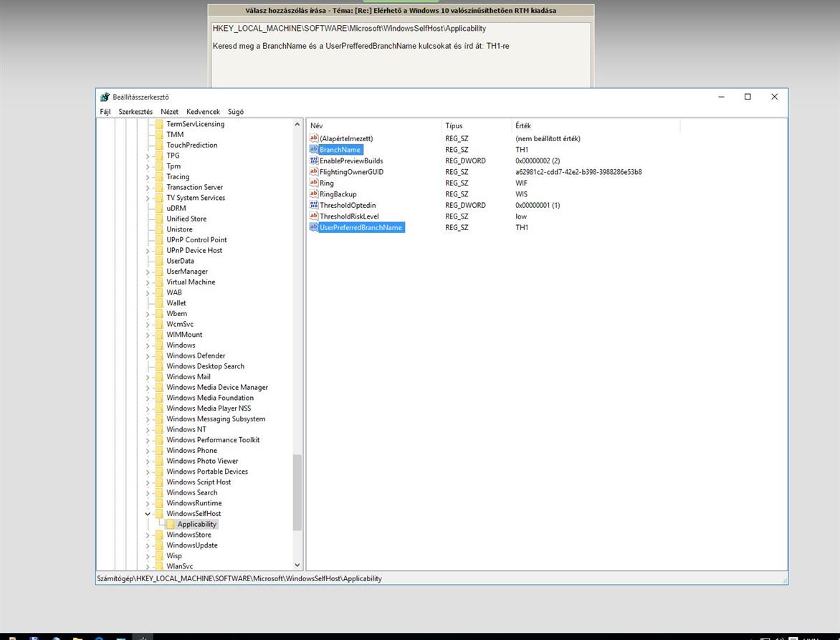Click the folder icon of Unified Store
The width and height of the screenshot is (840, 640).
pyautogui.click(x=159, y=219)
